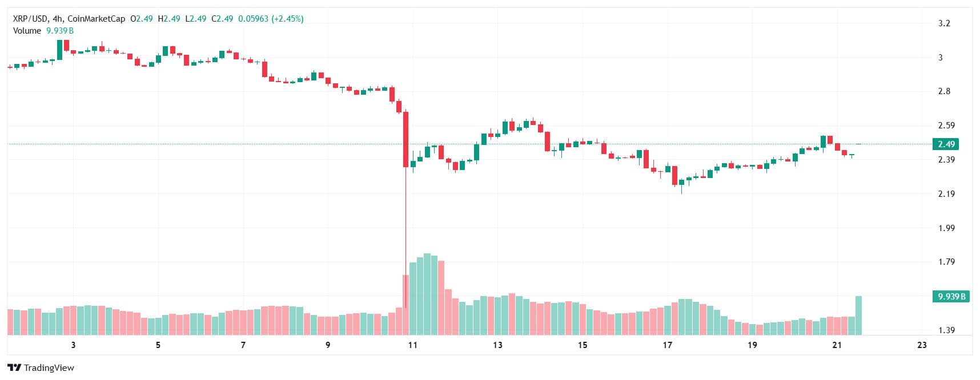
Task: Select date 11 on the time axis
Action: [412, 345]
